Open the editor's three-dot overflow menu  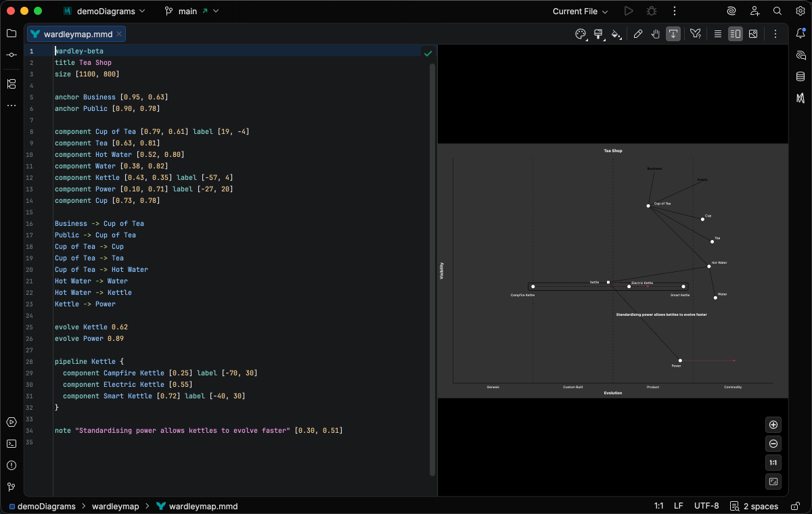click(x=775, y=34)
